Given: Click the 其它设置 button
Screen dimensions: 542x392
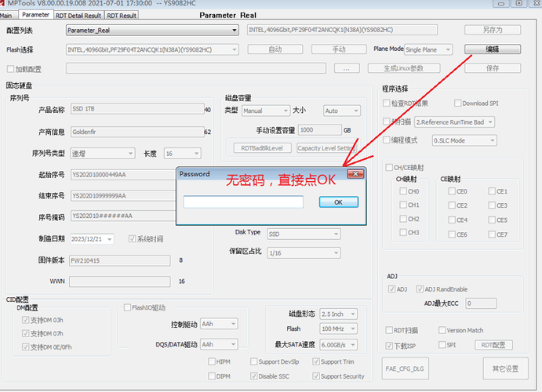Looking at the screenshot, I should [x=505, y=368].
